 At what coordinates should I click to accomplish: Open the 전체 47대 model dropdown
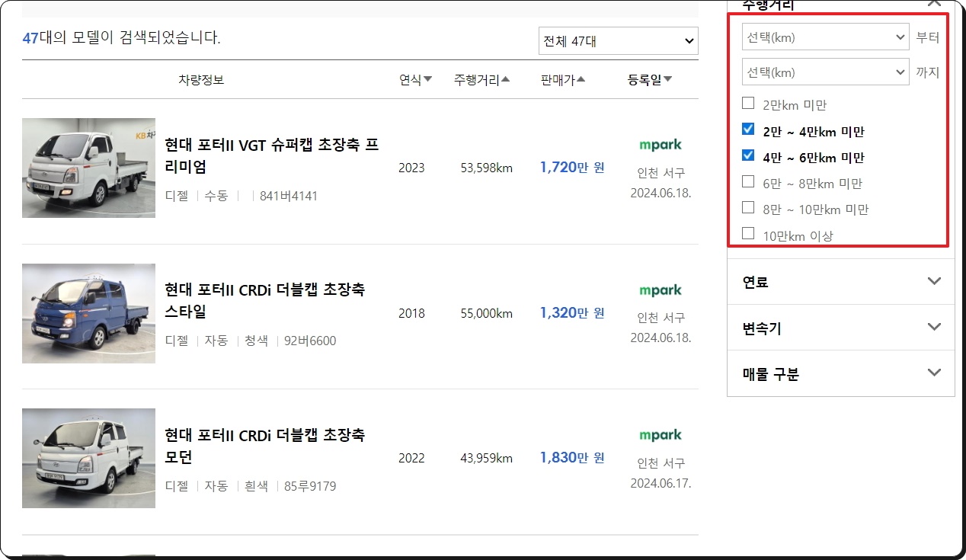[618, 41]
